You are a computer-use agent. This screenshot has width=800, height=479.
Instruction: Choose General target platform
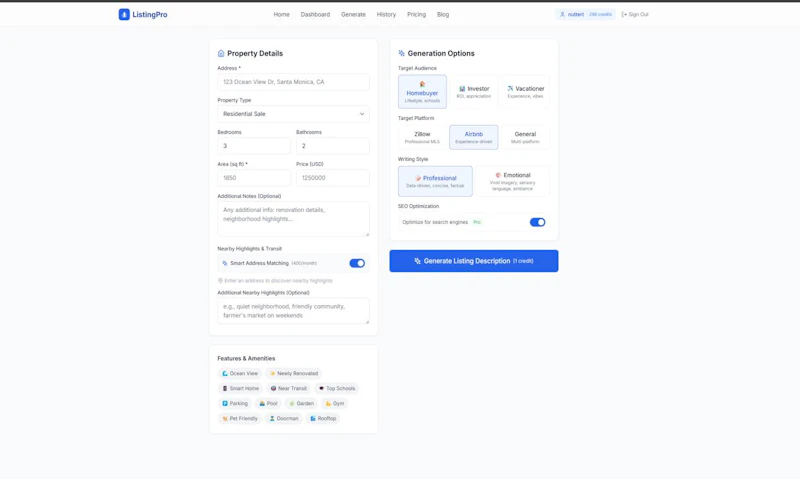pos(525,137)
